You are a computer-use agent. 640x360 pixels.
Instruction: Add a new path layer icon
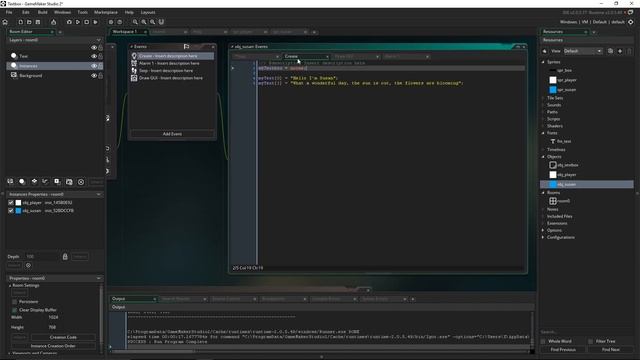[x=45, y=182]
